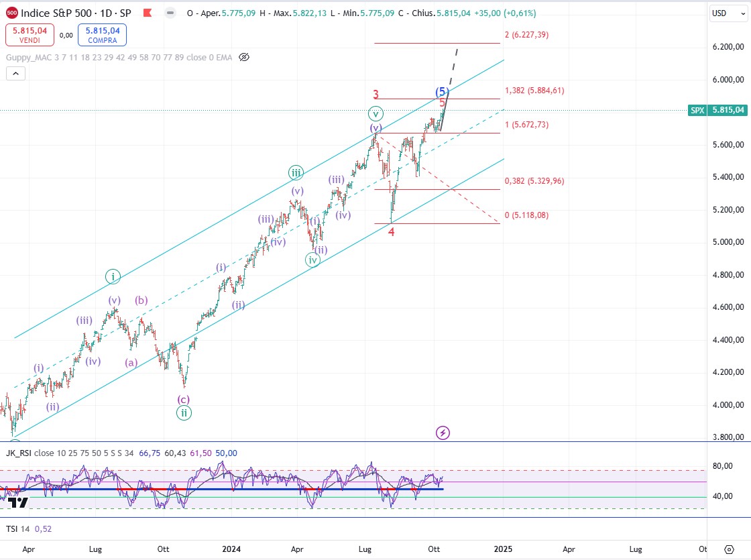Select the purple (c) wave label
This screenshot has height=560, width=751.
[x=184, y=400]
